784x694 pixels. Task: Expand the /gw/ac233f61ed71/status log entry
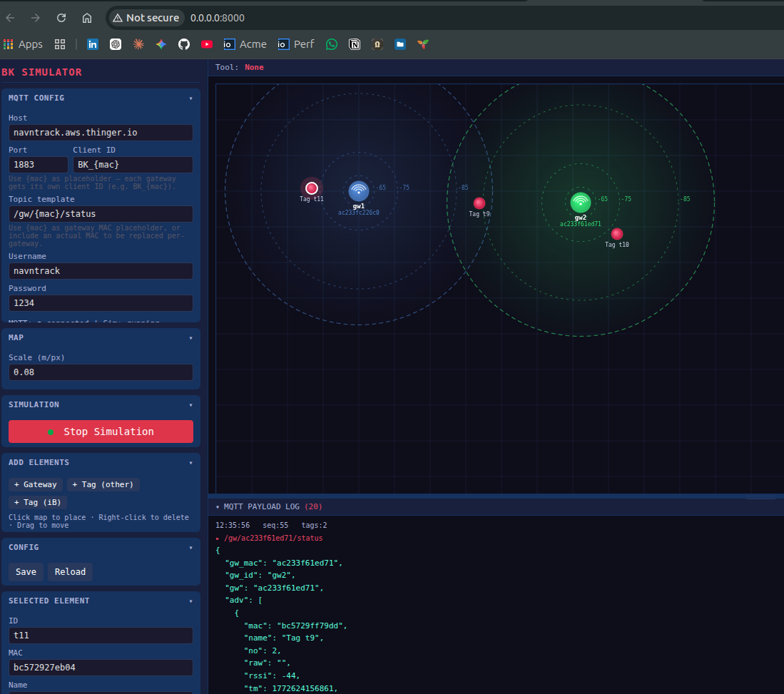tap(218, 539)
